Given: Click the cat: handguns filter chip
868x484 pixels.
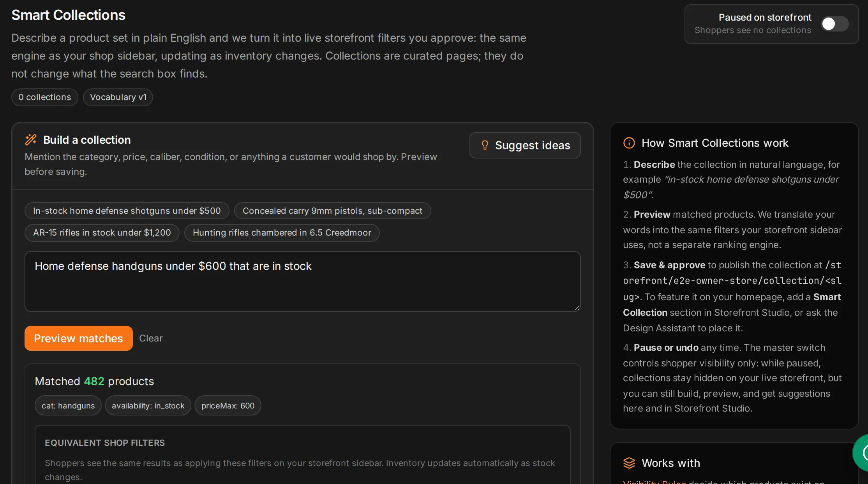Looking at the screenshot, I should 68,406.
